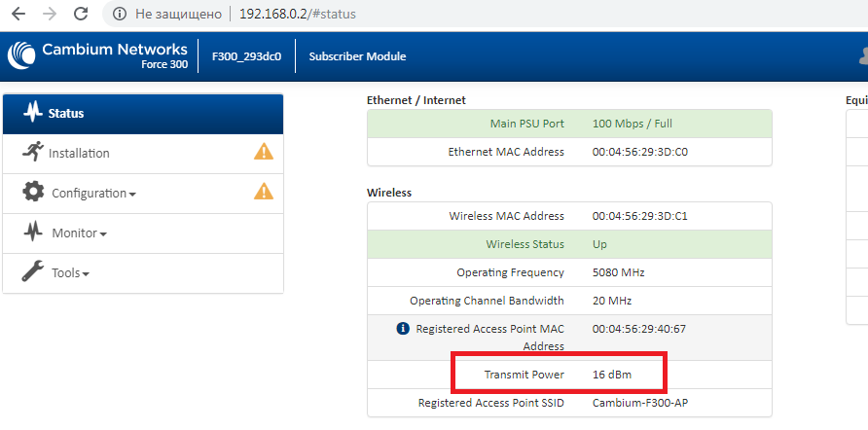Click the Configuration gear icon

[33, 192]
